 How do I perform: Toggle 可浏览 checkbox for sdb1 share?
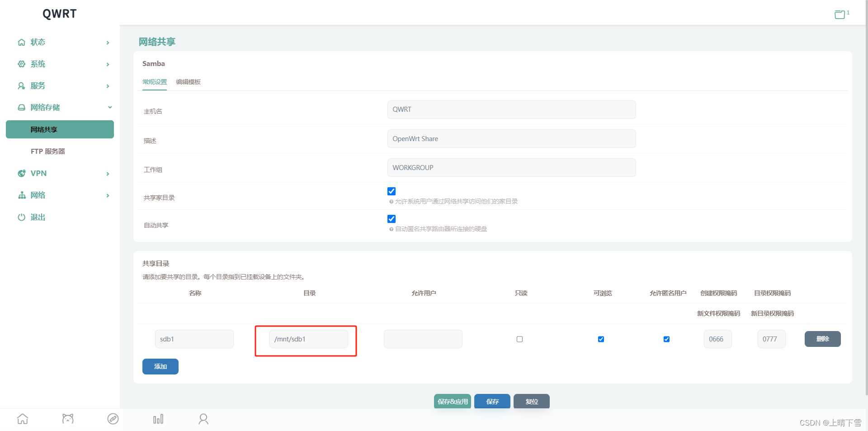[601, 339]
